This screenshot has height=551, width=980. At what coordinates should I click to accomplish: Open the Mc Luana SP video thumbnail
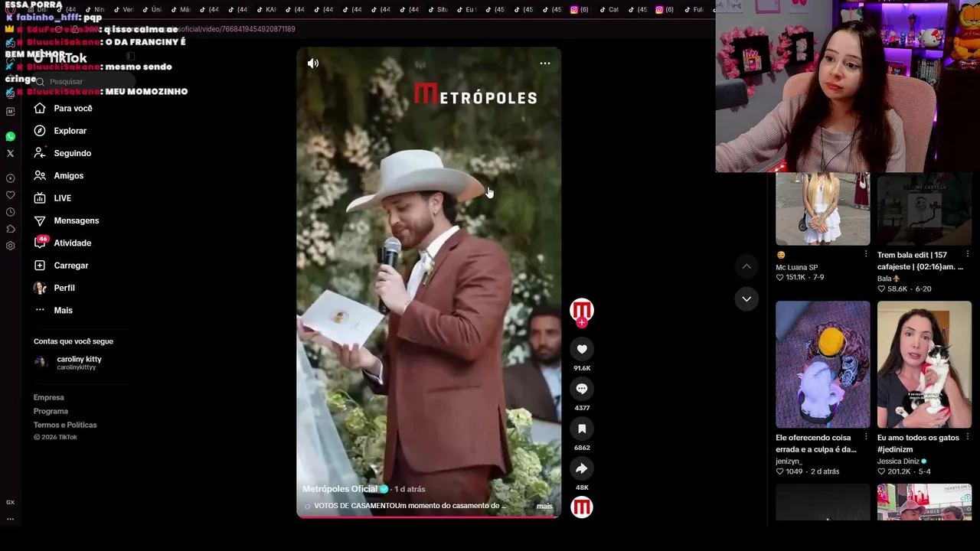pyautogui.click(x=823, y=208)
